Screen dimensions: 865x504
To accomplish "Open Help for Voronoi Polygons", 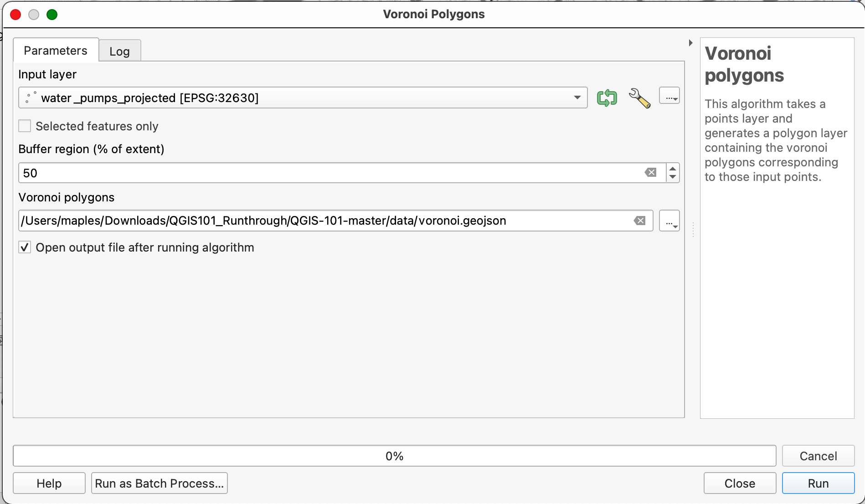I will (x=49, y=483).
